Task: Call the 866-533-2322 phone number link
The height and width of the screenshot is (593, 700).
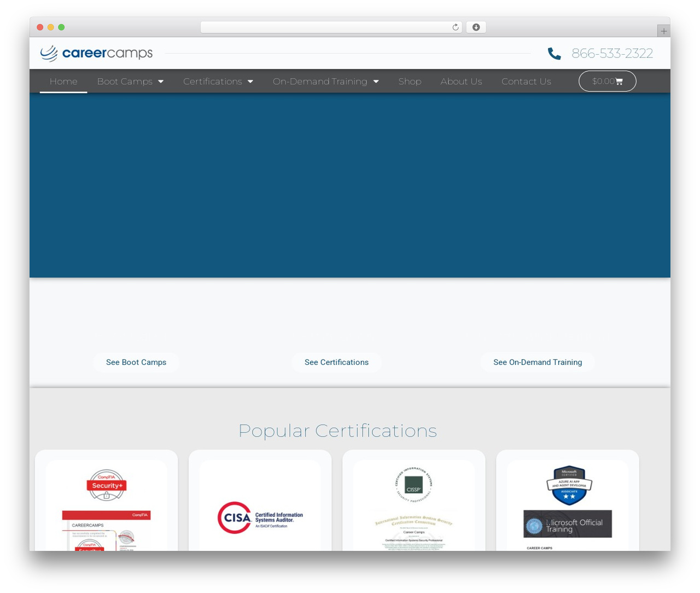Action: (612, 53)
